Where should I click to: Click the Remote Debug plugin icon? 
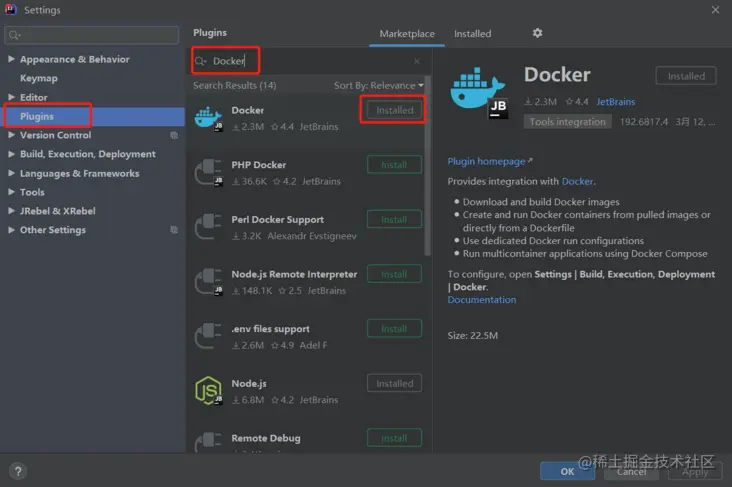(208, 441)
